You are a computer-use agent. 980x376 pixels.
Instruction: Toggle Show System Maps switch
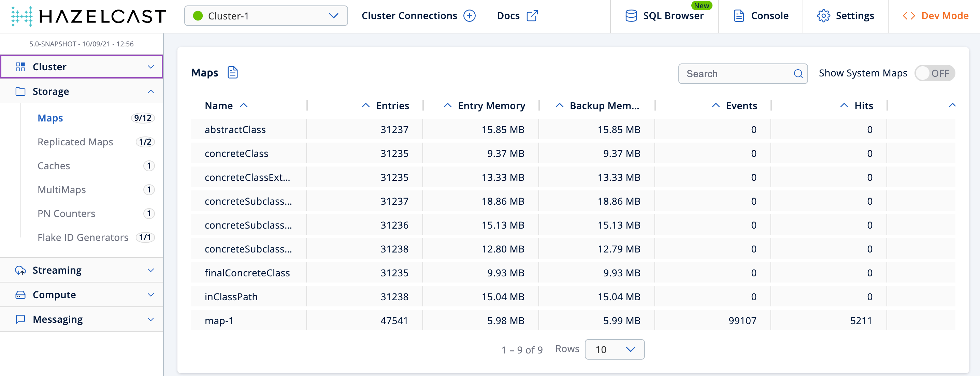934,73
